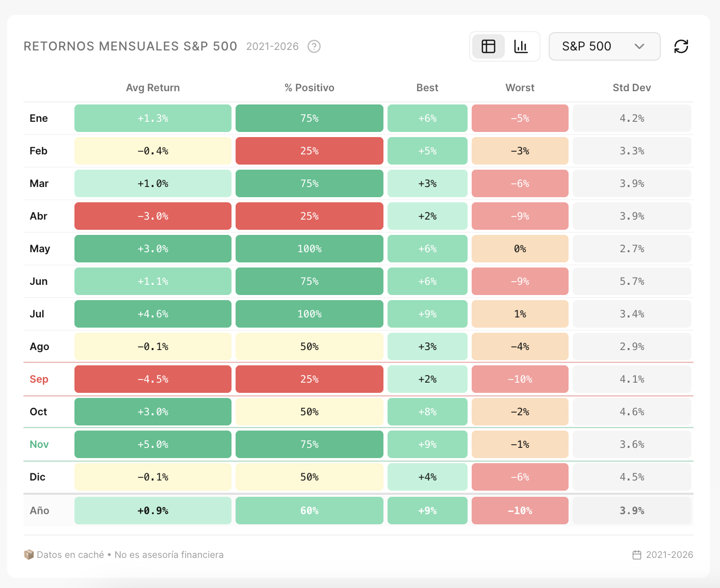Screen dimensions: 720x588
Task: Click the refresh data icon
Action: [x=681, y=46]
